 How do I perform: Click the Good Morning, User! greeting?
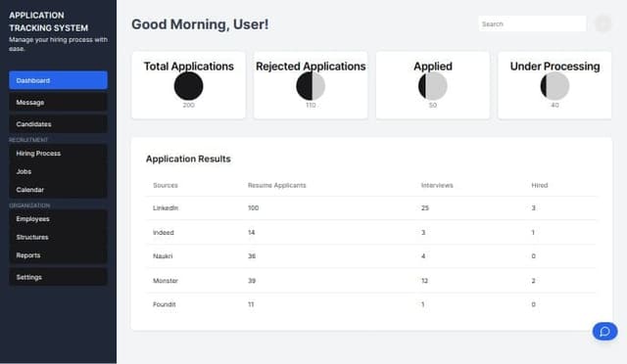pyautogui.click(x=200, y=24)
